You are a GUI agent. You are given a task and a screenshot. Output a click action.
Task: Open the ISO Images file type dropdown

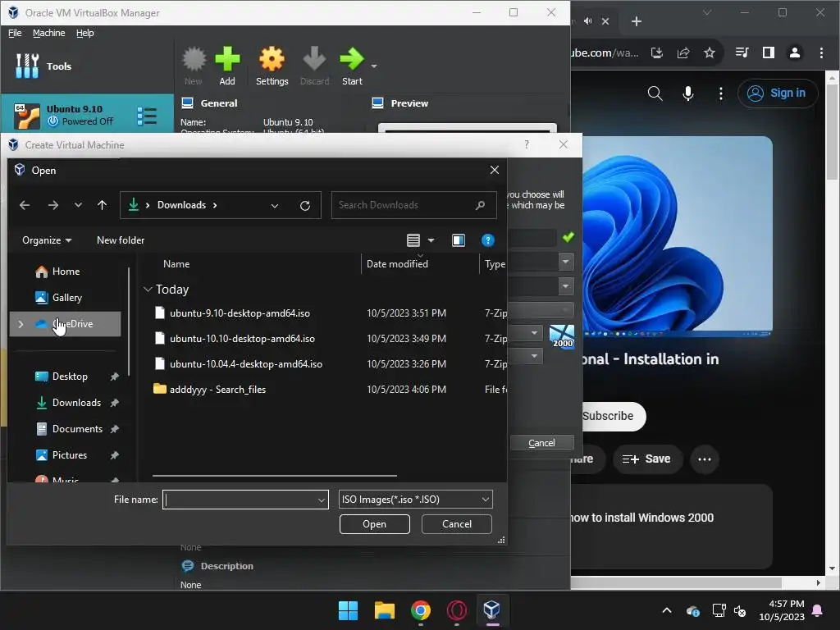tap(416, 500)
